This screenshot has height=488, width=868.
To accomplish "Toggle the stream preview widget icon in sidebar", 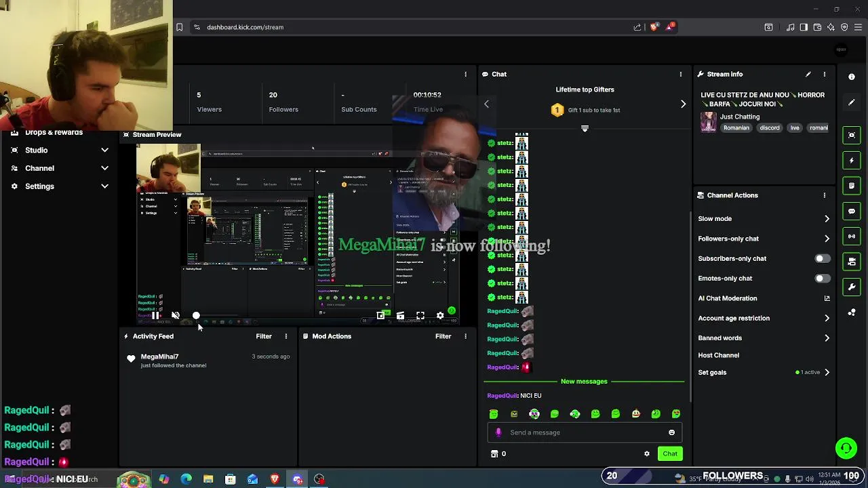I will 852,135.
